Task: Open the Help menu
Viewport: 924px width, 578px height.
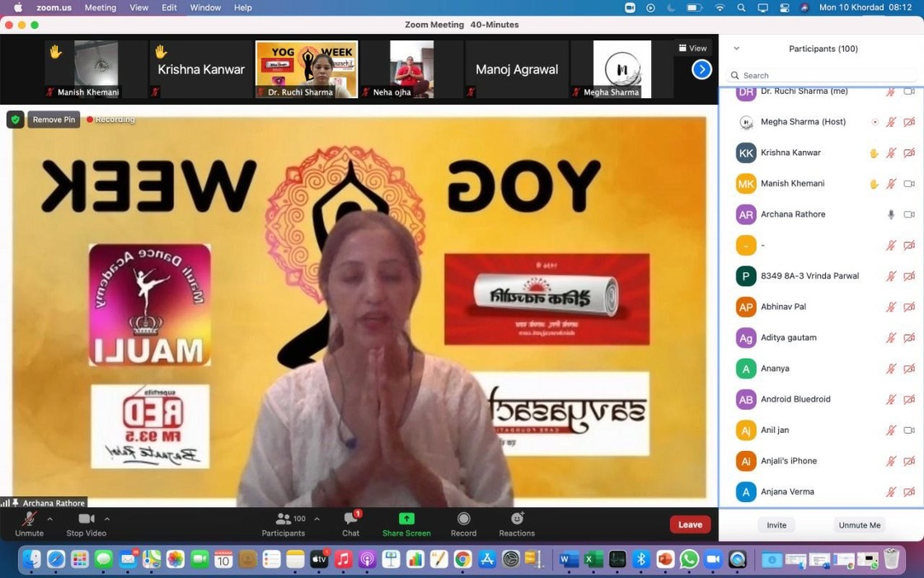Action: point(243,7)
